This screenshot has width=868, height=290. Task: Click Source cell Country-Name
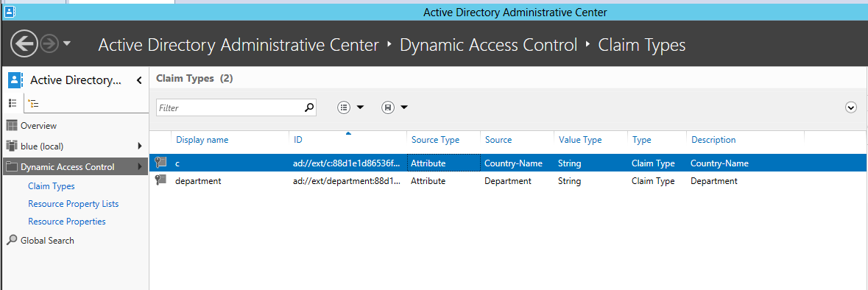[513, 163]
